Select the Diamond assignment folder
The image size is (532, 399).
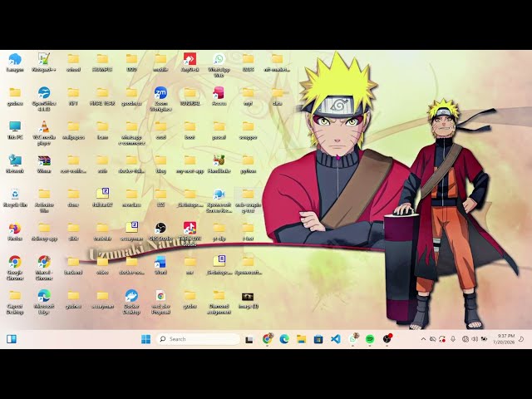(x=219, y=302)
